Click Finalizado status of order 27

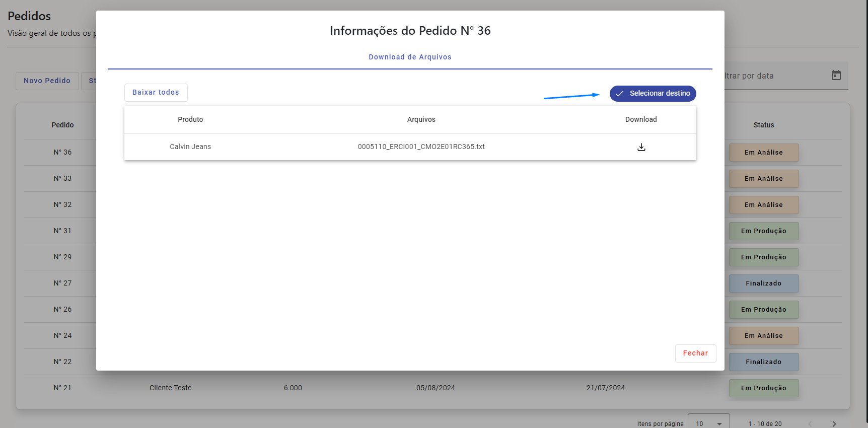[x=763, y=283]
